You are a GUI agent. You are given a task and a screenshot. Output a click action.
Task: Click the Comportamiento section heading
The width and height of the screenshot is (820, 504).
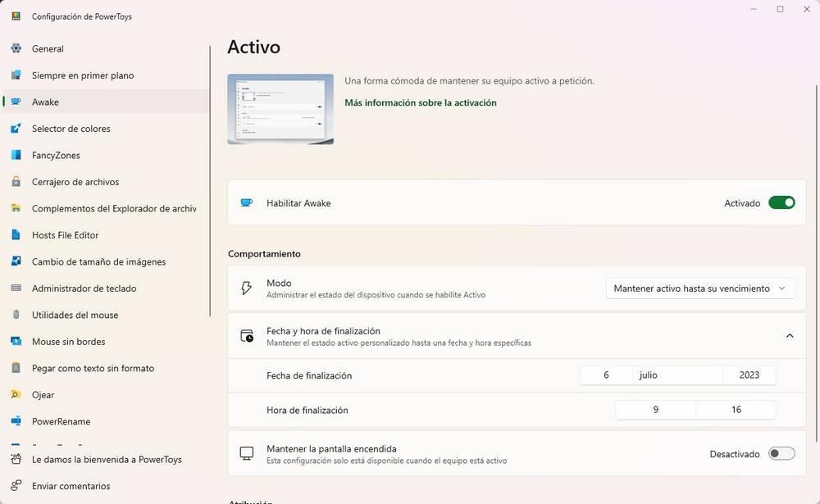tap(264, 254)
